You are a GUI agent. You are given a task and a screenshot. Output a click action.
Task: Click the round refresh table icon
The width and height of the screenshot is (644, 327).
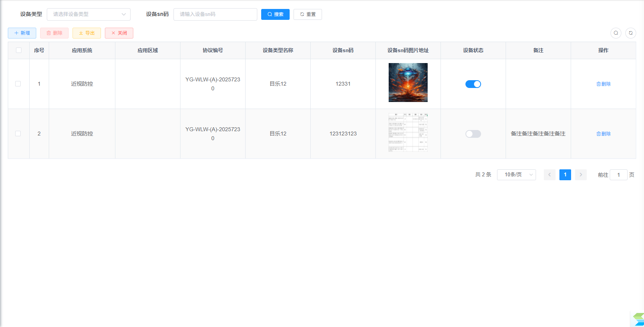tap(631, 33)
